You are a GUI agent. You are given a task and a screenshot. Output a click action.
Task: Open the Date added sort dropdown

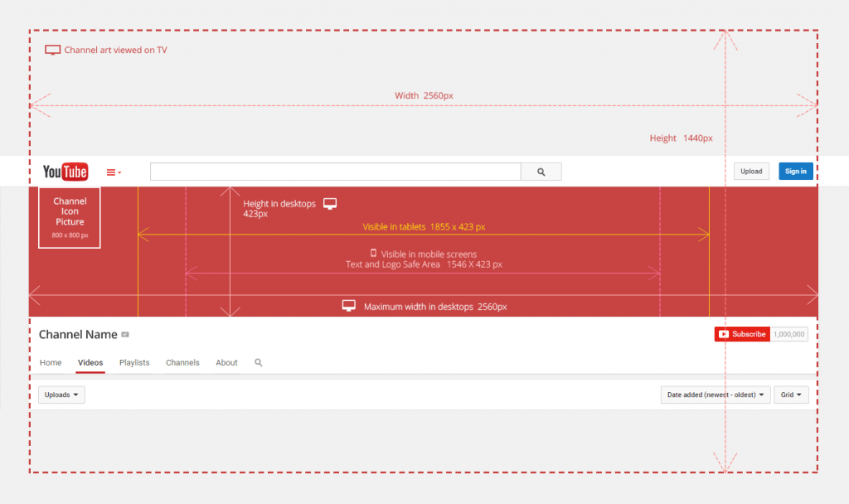716,395
